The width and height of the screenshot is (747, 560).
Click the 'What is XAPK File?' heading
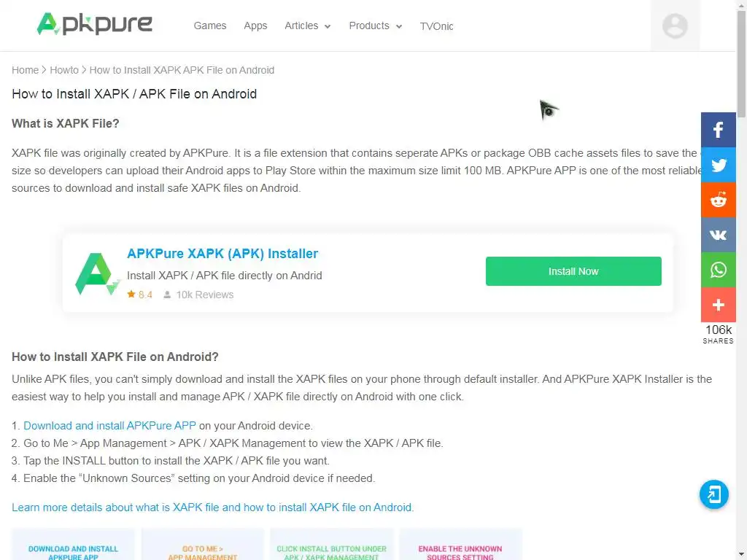(65, 123)
